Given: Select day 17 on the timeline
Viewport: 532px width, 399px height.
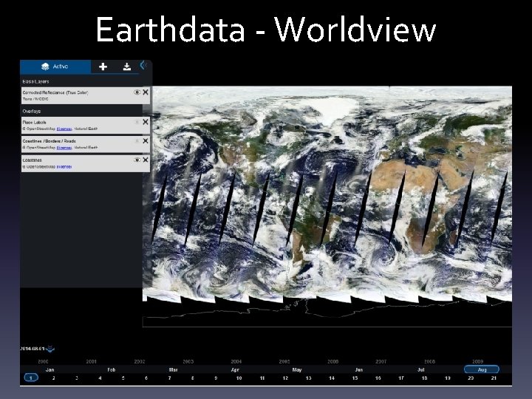Looking at the screenshot, I should pyautogui.click(x=401, y=378).
